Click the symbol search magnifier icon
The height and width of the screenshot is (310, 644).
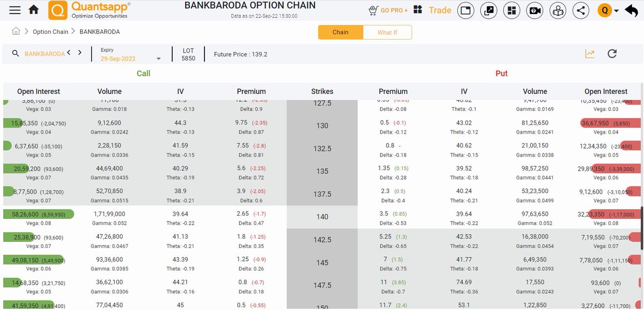click(x=15, y=54)
